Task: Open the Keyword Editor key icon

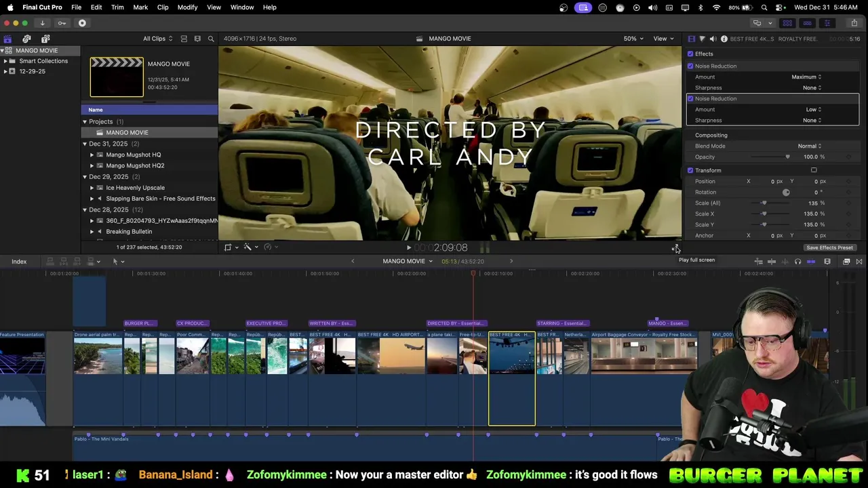Action: pyautogui.click(x=62, y=23)
